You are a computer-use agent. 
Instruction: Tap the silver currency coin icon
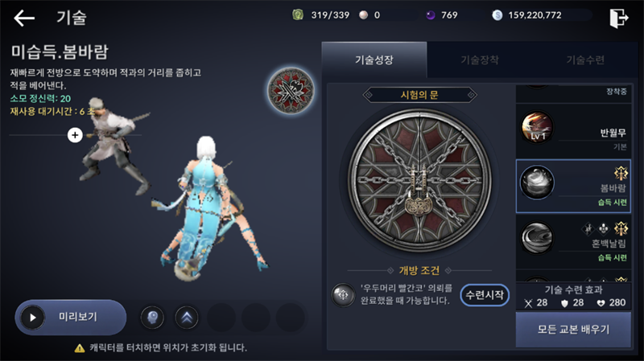point(497,15)
